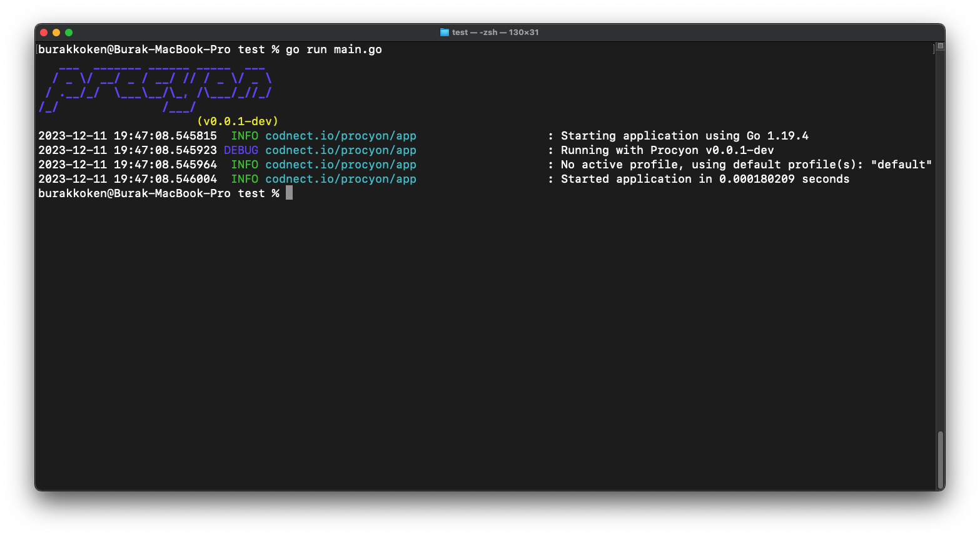Click the yellow minimize window button

tap(56, 33)
